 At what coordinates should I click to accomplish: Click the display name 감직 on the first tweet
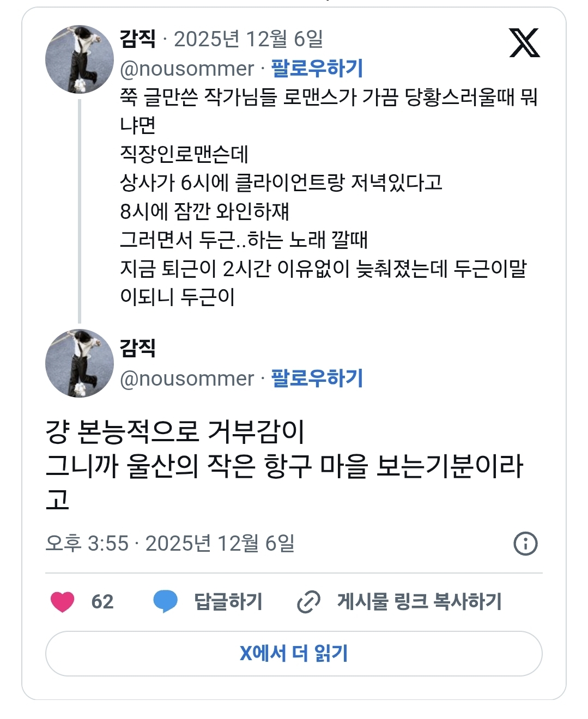138,39
